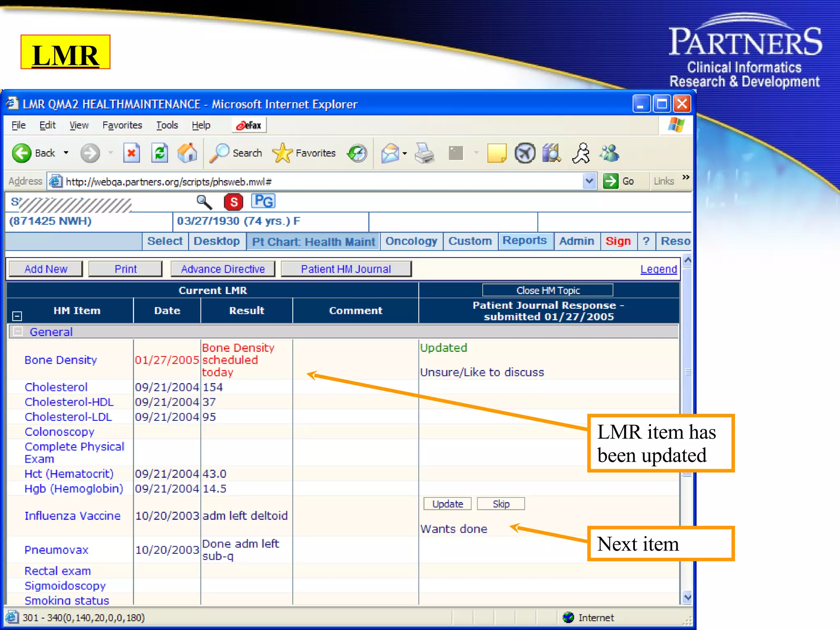This screenshot has width=840, height=630.
Task: Click the Mail envelope icon
Action: [x=390, y=153]
